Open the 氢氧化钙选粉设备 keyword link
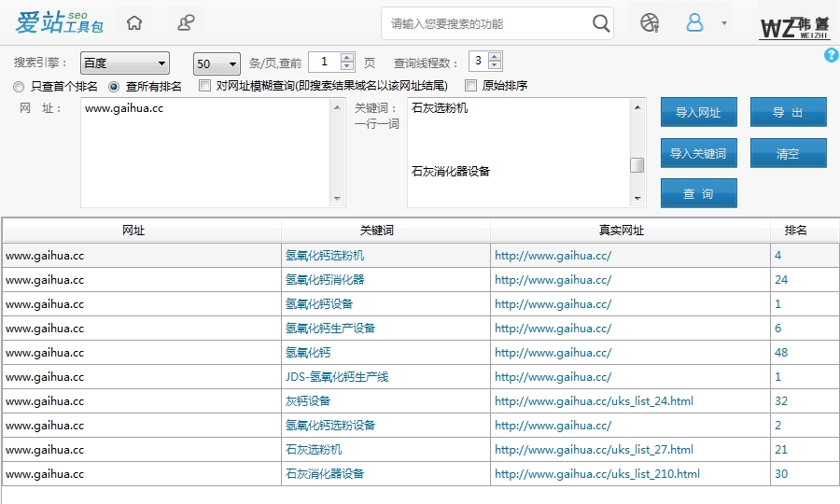This screenshot has width=840, height=504. click(330, 426)
